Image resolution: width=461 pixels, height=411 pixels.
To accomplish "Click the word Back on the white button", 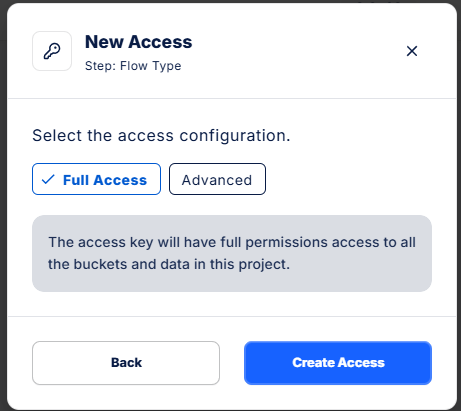I will point(126,363).
